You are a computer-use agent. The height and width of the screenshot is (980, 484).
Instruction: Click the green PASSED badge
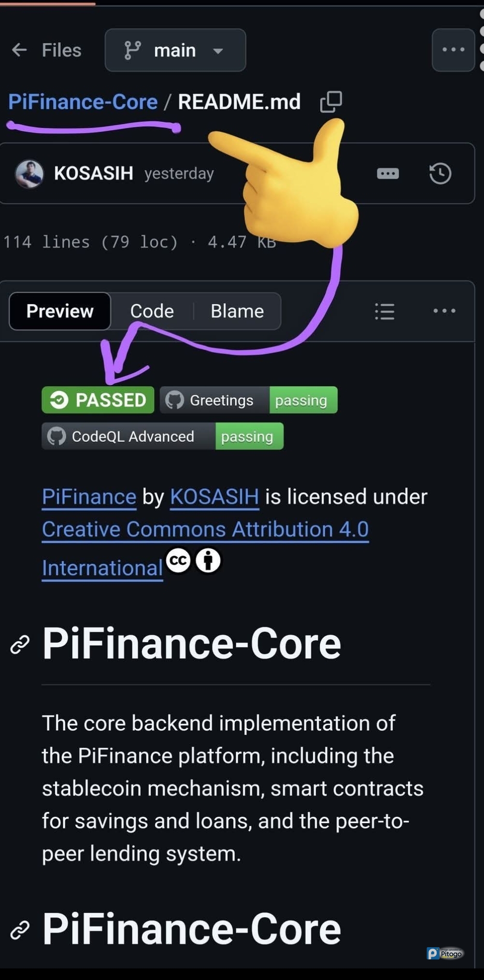pyautogui.click(x=98, y=400)
